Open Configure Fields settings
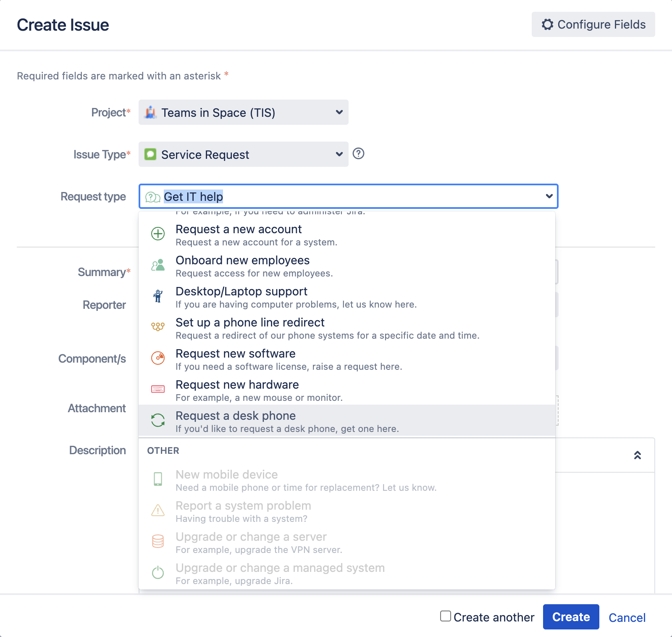This screenshot has height=637, width=672. [x=593, y=24]
